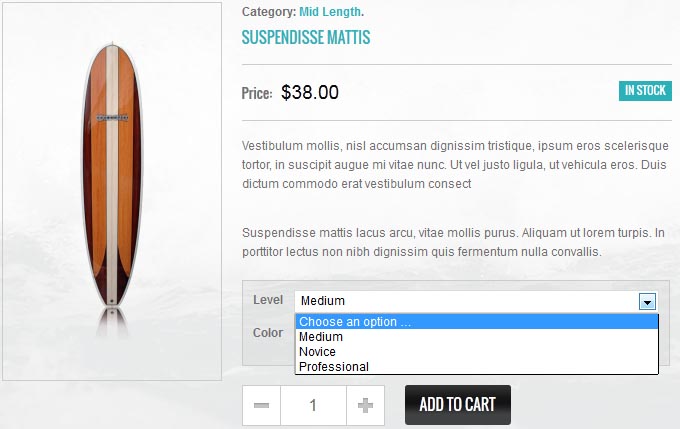Click the Level select box showing Medium

point(467,301)
